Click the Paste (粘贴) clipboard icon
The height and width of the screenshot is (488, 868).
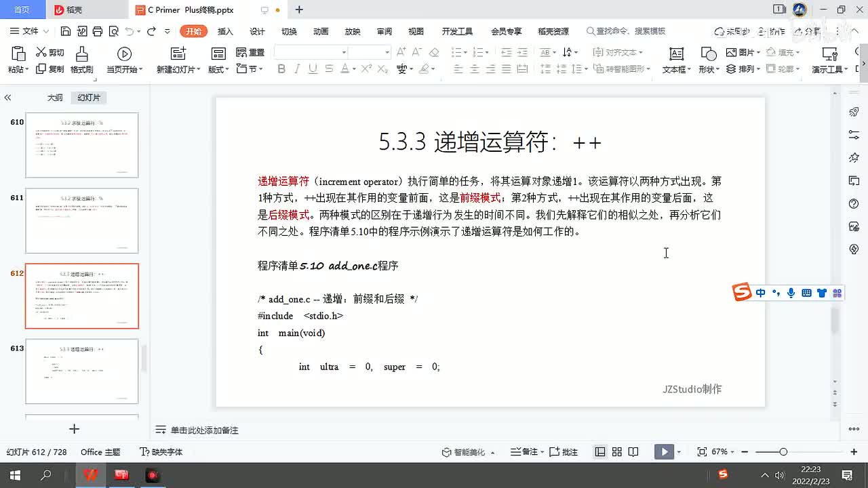click(18, 54)
